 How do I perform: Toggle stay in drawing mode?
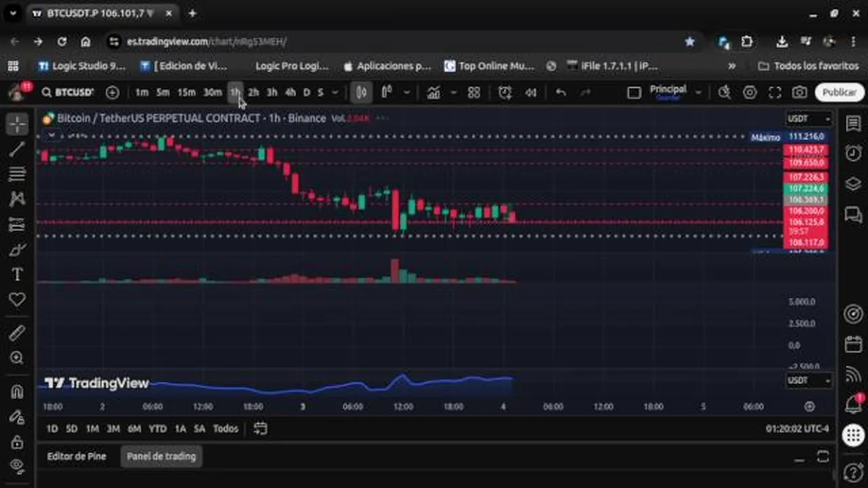(17, 417)
